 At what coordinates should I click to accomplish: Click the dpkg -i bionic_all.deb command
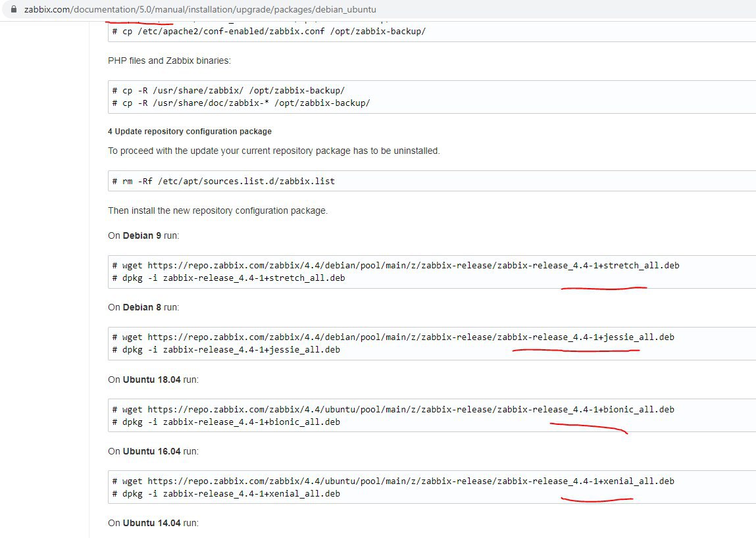226,422
